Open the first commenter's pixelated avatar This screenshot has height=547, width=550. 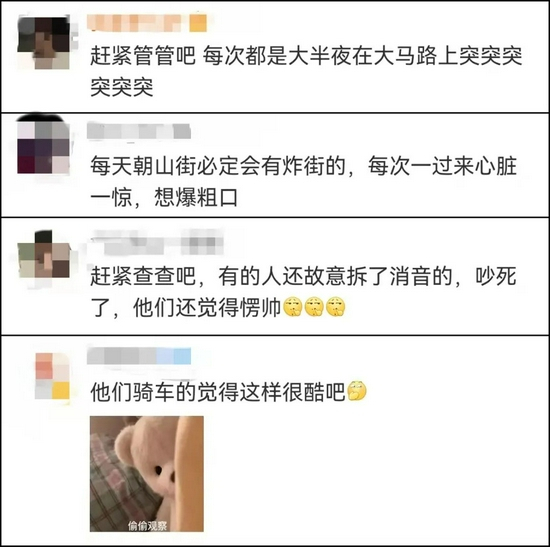click(43, 43)
